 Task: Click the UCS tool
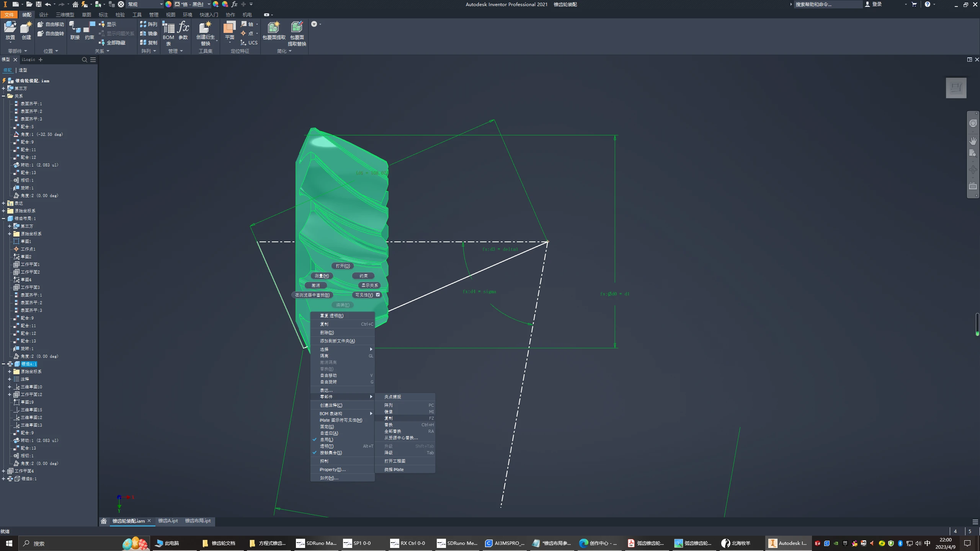point(249,42)
